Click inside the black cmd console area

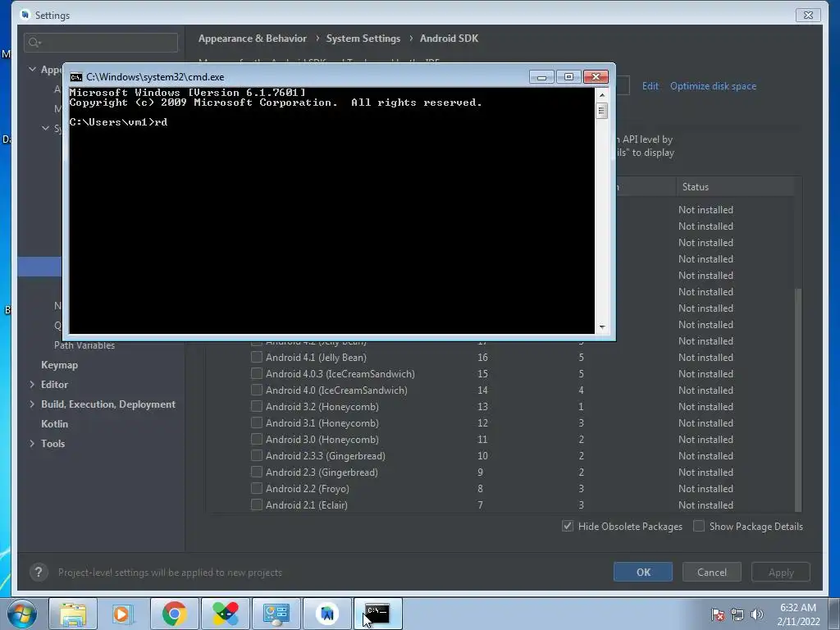(331, 211)
